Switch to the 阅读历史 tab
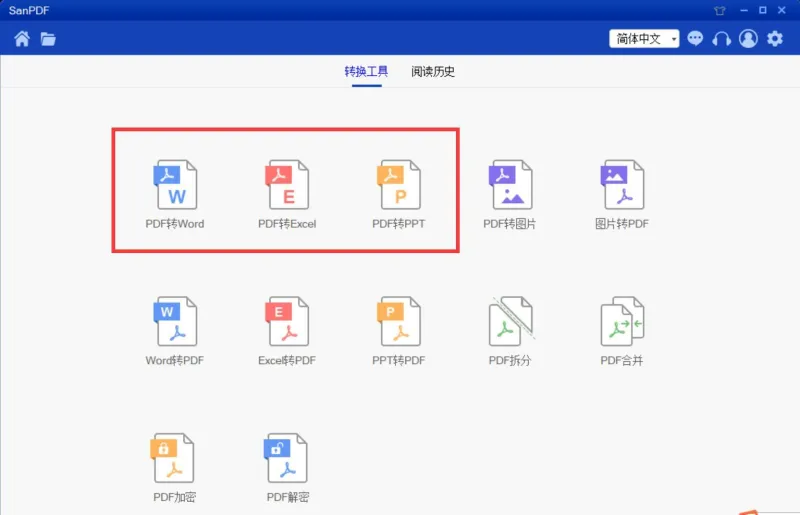 point(433,71)
